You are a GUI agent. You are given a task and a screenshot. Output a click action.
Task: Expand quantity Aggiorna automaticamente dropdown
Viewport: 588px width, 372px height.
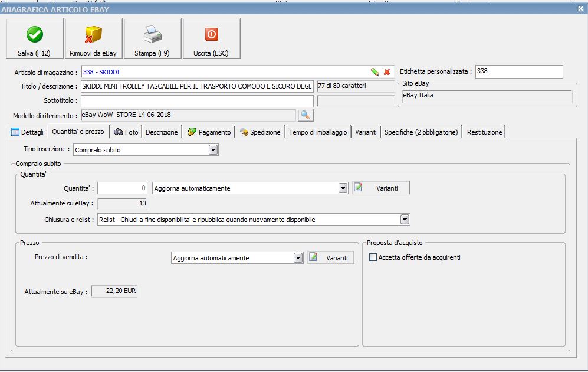[x=343, y=188]
